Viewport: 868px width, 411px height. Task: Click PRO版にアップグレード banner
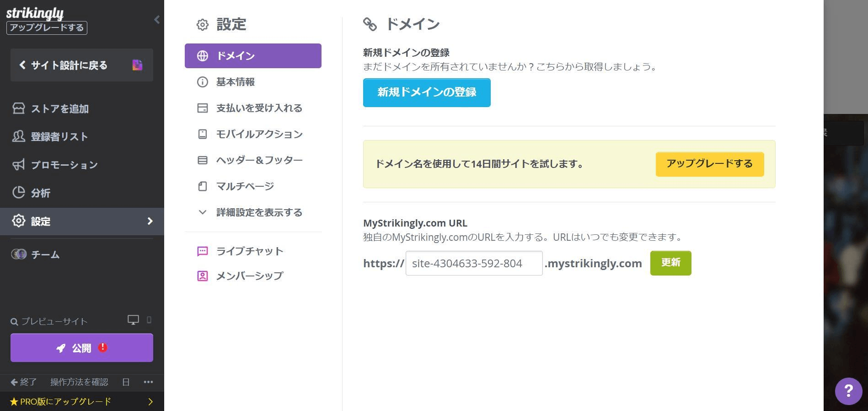82,401
